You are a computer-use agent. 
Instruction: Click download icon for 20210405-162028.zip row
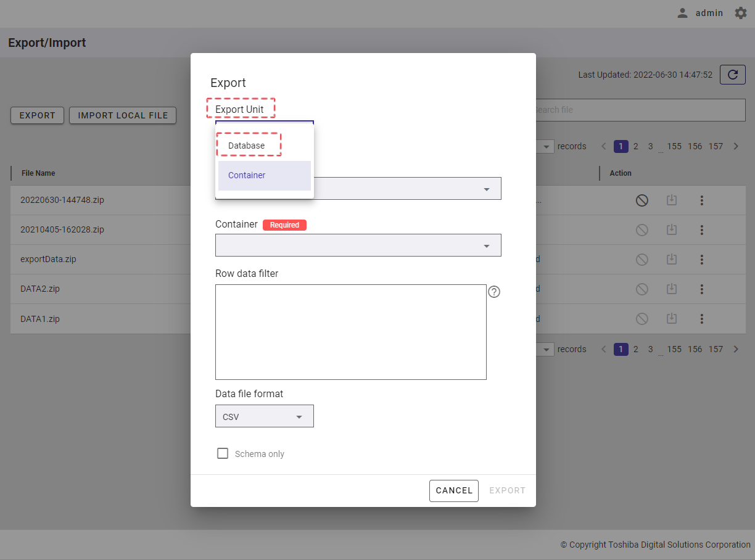click(x=672, y=229)
